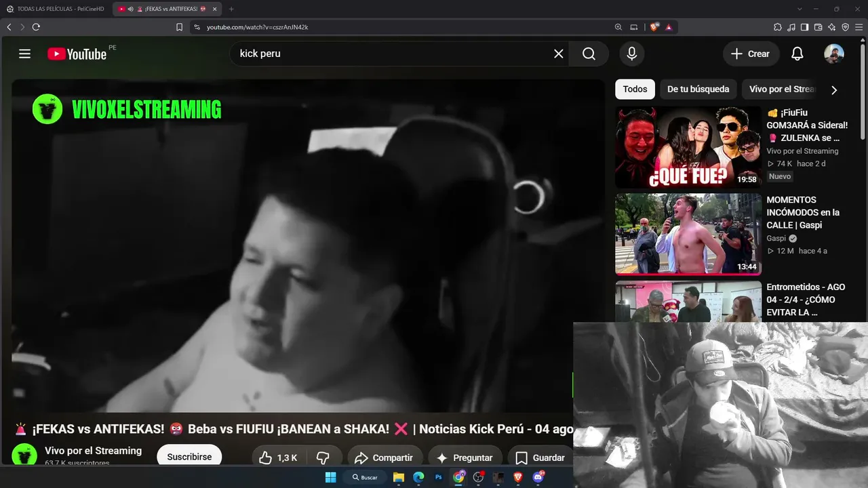Open the account avatar menu
Image resolution: width=868 pixels, height=488 pixels.
(834, 54)
